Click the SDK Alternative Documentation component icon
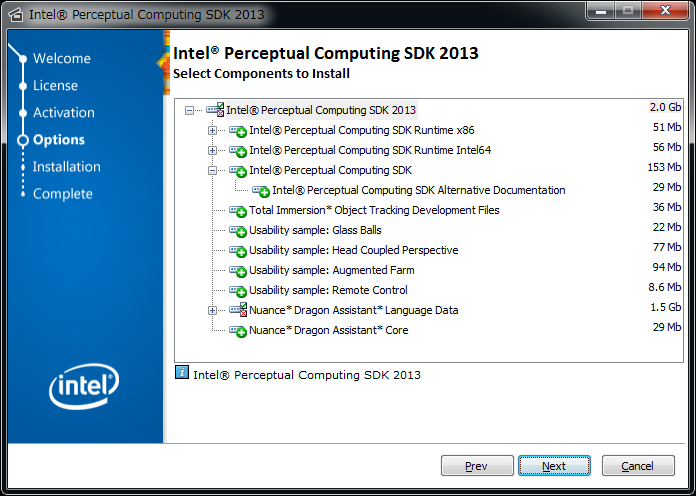 coord(261,191)
